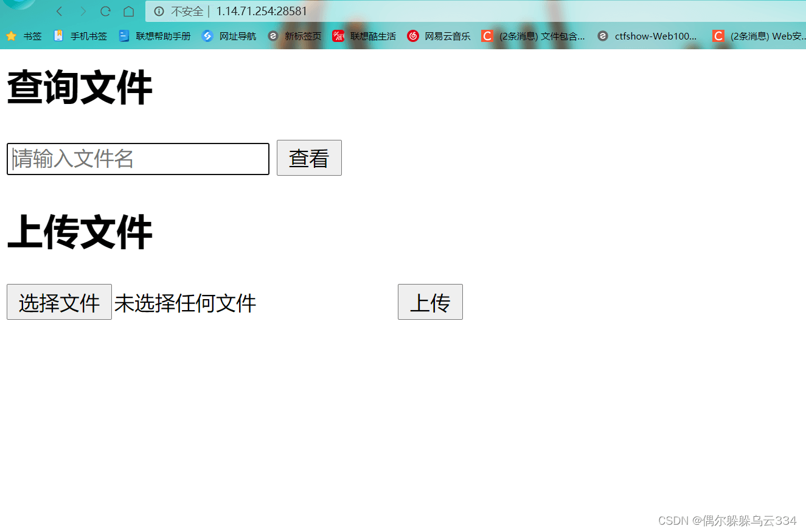Image resolution: width=806 pixels, height=532 pixels.
Task: Click the 未选择任何文件 status text
Action: pos(186,303)
